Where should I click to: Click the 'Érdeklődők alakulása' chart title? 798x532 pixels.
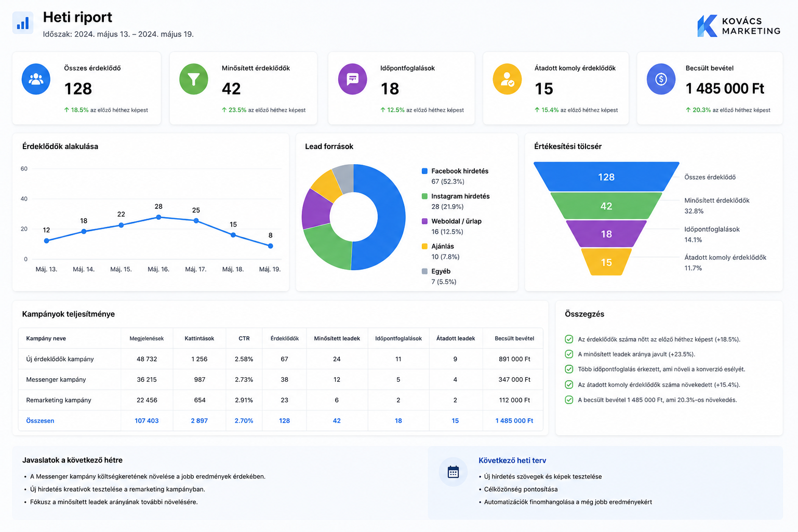pos(60,147)
